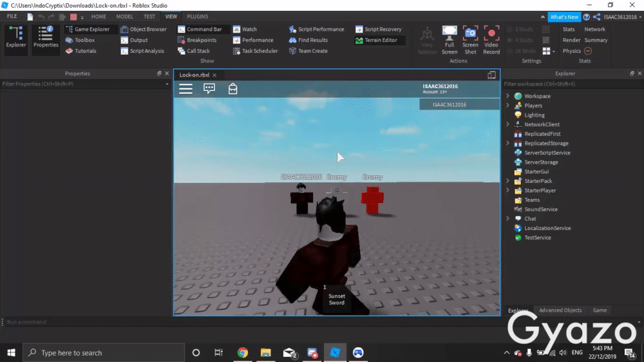Open the FILE menu

pyautogui.click(x=12, y=17)
